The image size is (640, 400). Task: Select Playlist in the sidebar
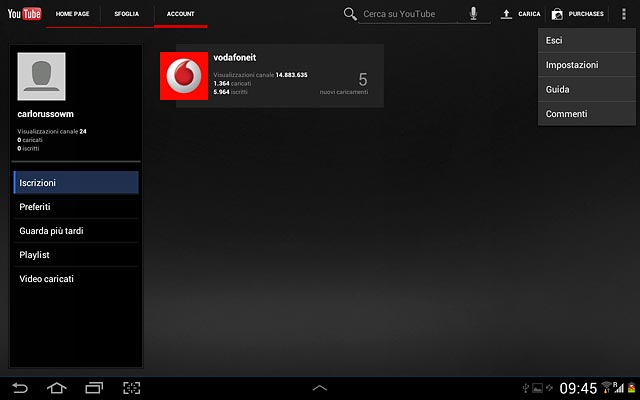[76, 255]
